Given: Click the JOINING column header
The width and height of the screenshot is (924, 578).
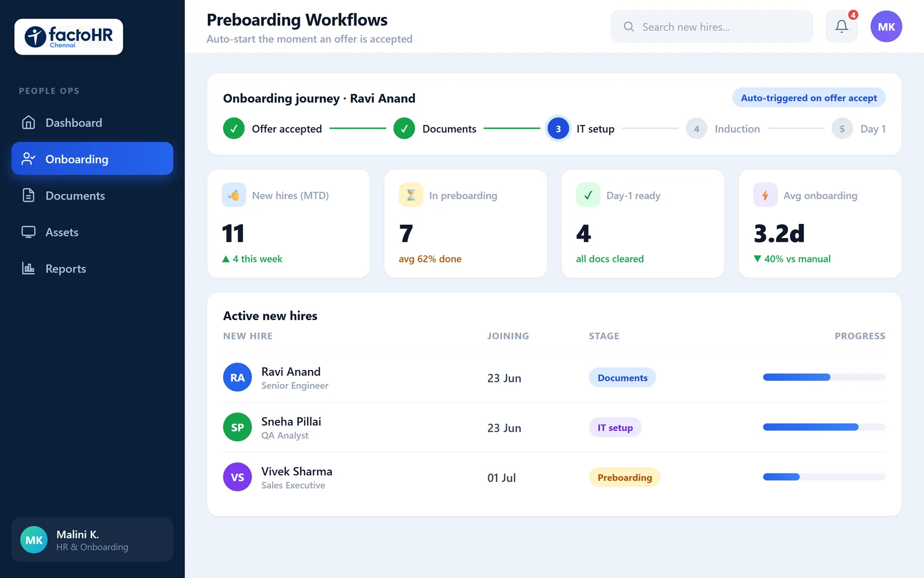Looking at the screenshot, I should click(508, 336).
